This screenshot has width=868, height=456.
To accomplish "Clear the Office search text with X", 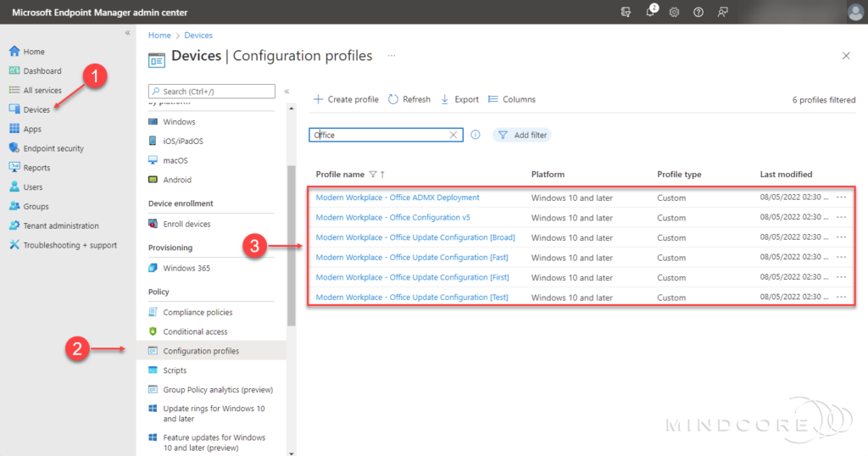I will 453,135.
